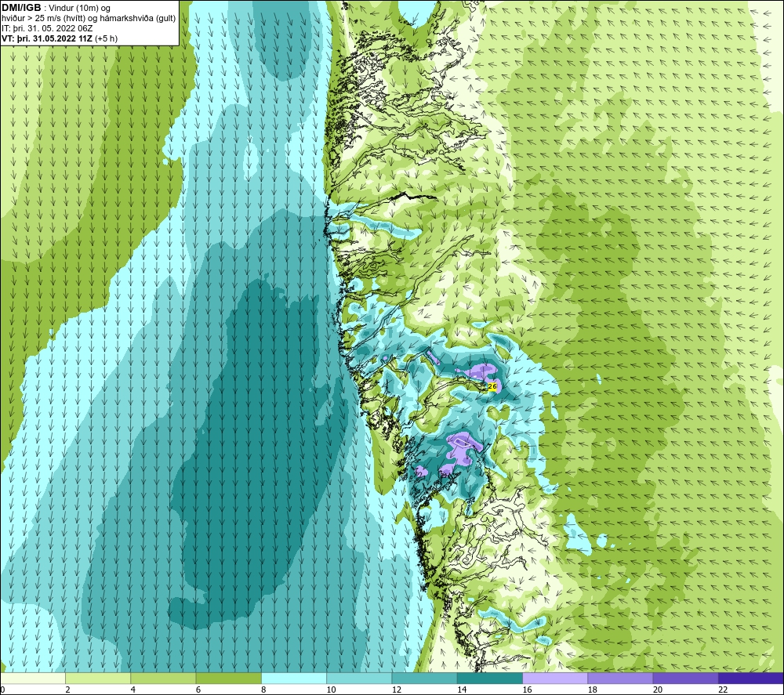Click the legend scale number 2
This screenshot has height=695, width=784.
coord(67,690)
